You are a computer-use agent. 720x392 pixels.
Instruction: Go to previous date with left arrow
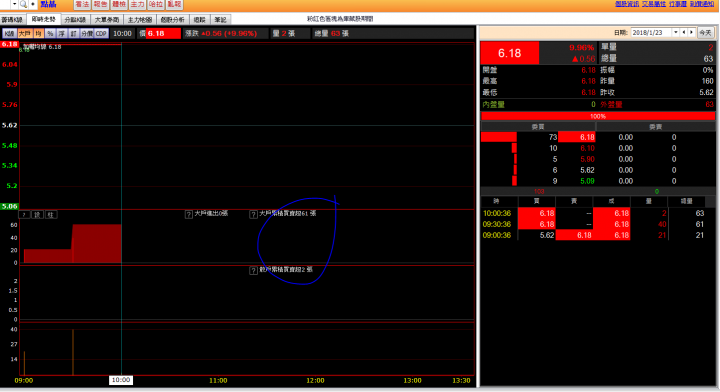pos(684,33)
